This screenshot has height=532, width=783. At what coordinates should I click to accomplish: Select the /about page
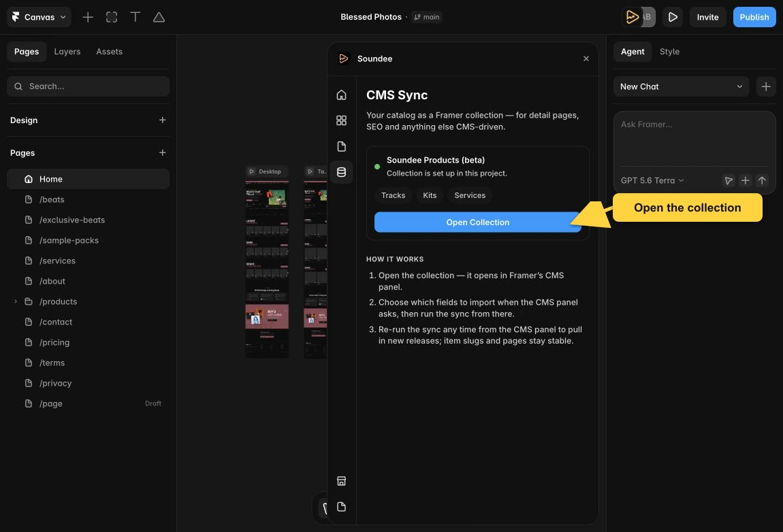coord(88,281)
